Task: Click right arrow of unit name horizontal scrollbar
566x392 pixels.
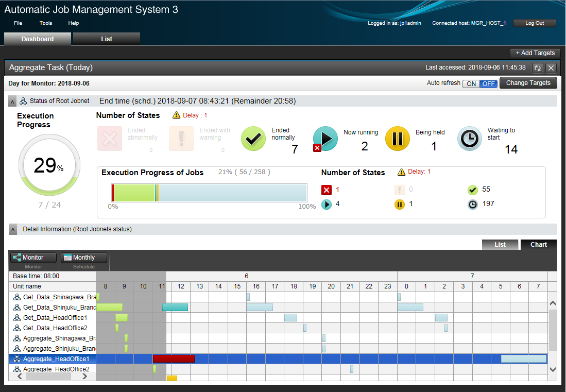Action: tap(85, 377)
